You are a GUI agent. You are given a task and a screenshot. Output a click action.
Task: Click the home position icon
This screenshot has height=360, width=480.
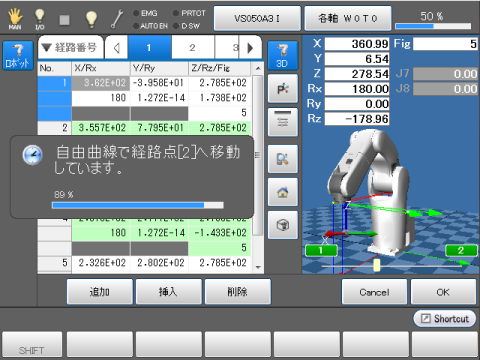pos(283,192)
